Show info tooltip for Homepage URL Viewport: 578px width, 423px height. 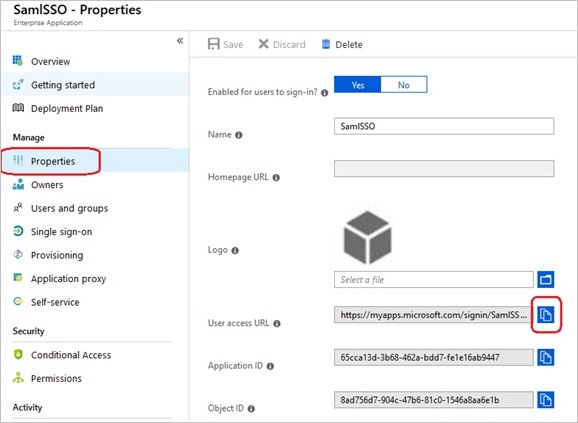(x=276, y=178)
